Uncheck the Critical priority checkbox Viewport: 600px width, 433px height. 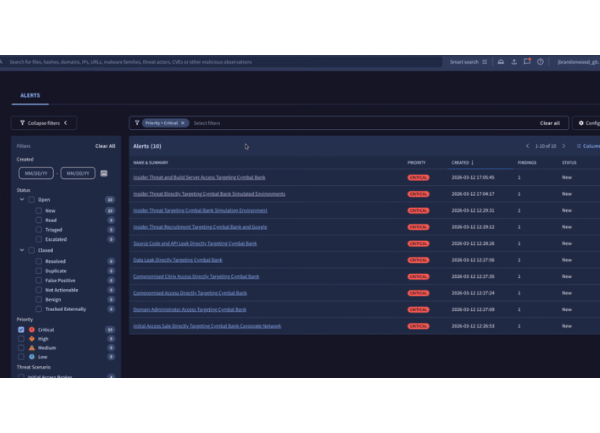tap(21, 329)
